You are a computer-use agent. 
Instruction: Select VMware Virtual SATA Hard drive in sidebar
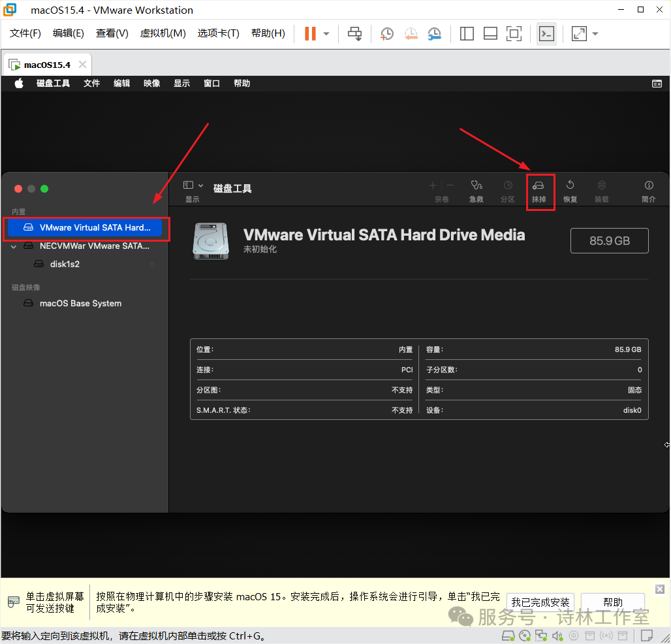(85, 228)
